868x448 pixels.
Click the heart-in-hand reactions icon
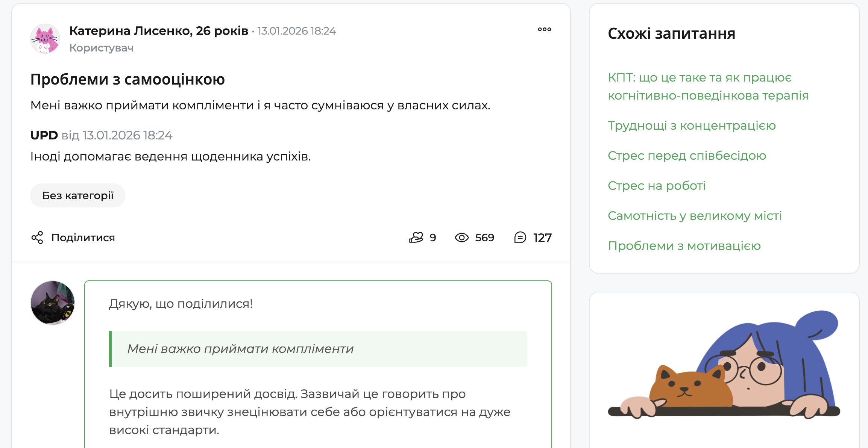[416, 238]
